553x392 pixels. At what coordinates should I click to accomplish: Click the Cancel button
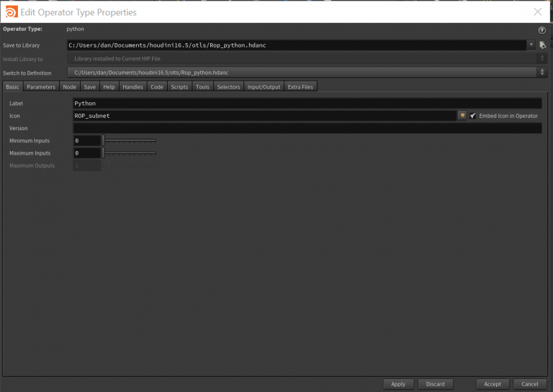(530, 384)
